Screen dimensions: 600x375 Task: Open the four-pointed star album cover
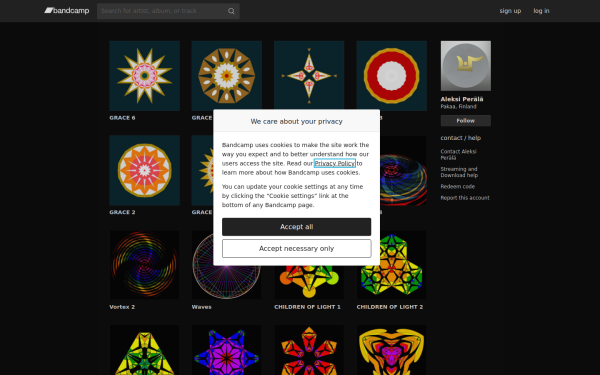309,75
